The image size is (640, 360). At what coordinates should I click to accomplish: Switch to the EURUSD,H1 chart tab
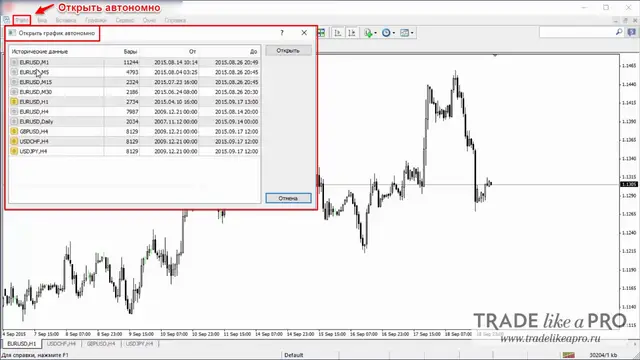[22, 344]
